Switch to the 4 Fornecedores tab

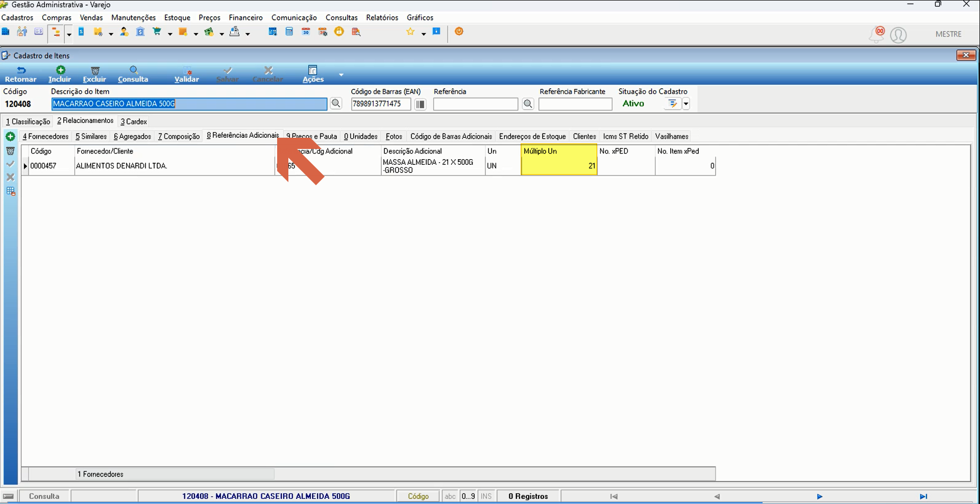click(45, 136)
